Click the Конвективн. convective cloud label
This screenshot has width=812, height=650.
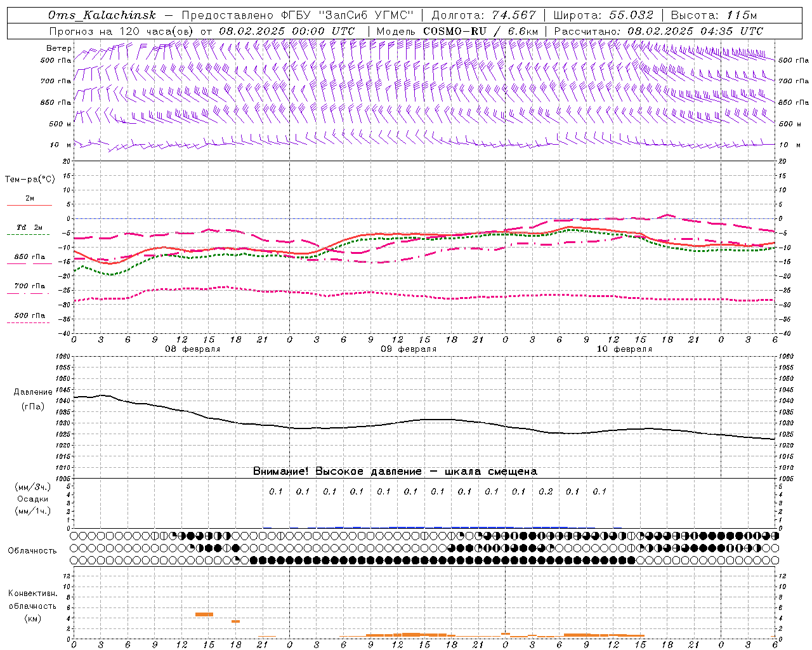pyautogui.click(x=32, y=594)
